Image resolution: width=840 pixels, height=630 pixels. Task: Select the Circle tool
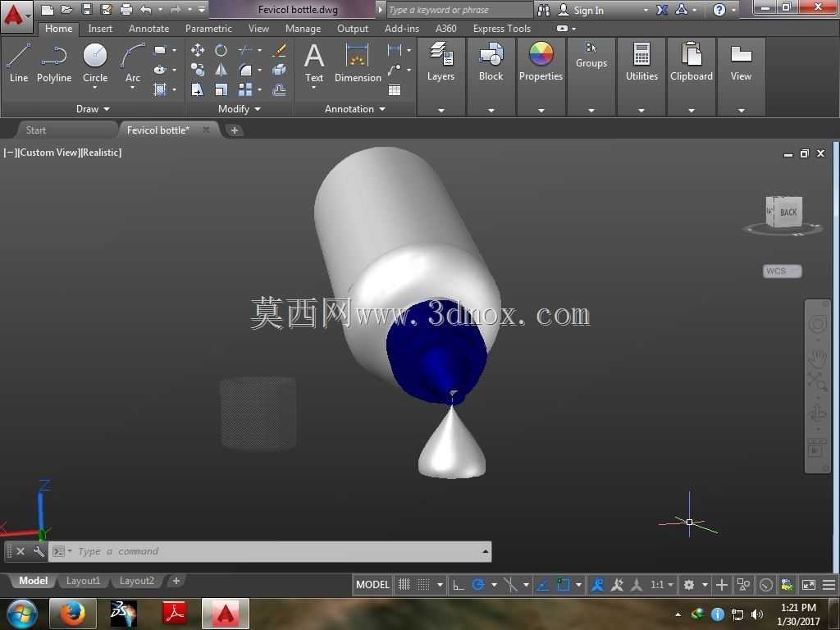95,62
